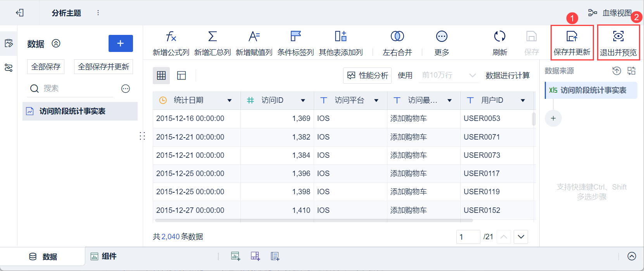Select the 数据 bottom tab

click(43, 257)
